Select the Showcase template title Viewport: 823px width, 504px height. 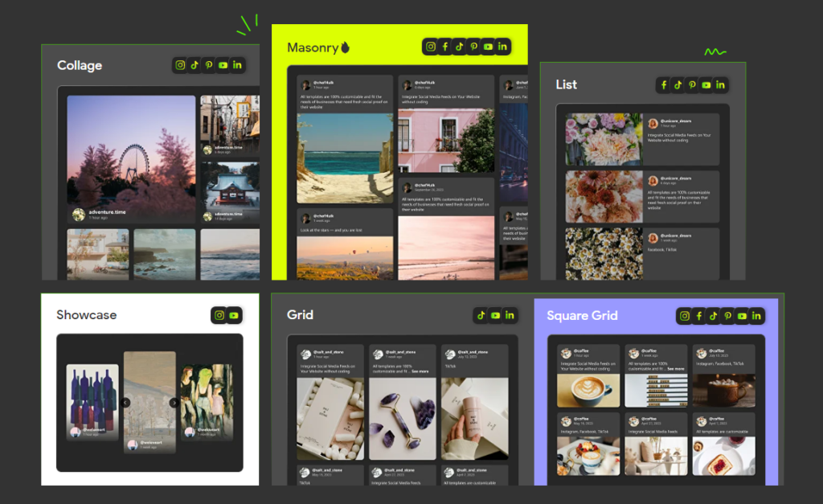pyautogui.click(x=87, y=315)
